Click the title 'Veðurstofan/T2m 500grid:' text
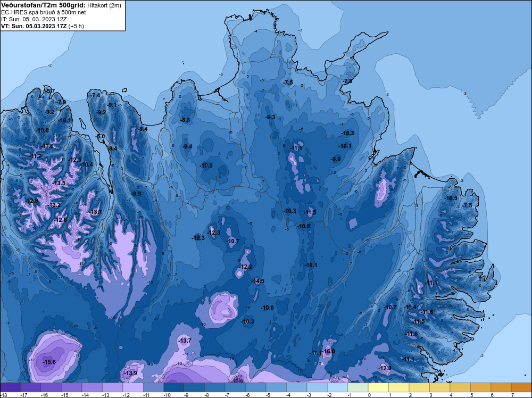Viewport: 532px width, 398px height. click(x=43, y=5)
